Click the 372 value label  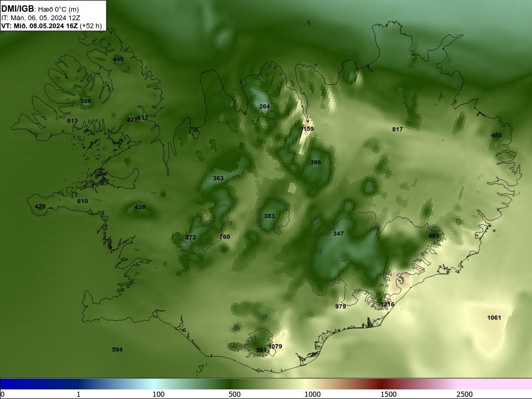pos(190,237)
